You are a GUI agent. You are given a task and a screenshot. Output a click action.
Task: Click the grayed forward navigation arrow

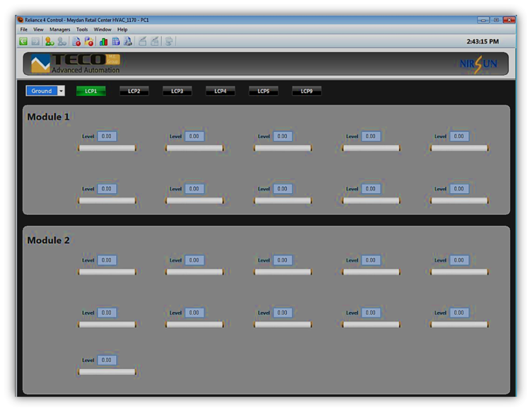click(35, 42)
